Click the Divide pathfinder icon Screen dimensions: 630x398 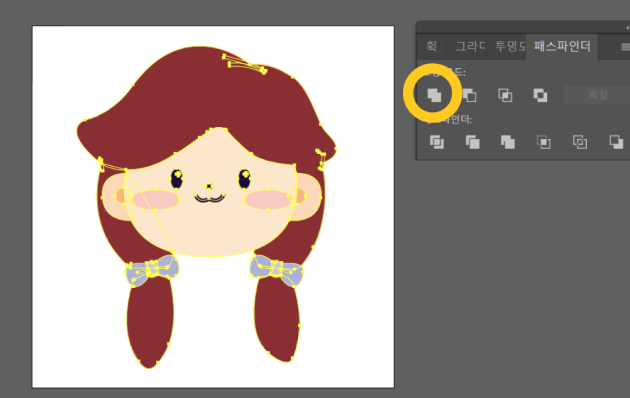coord(437,142)
